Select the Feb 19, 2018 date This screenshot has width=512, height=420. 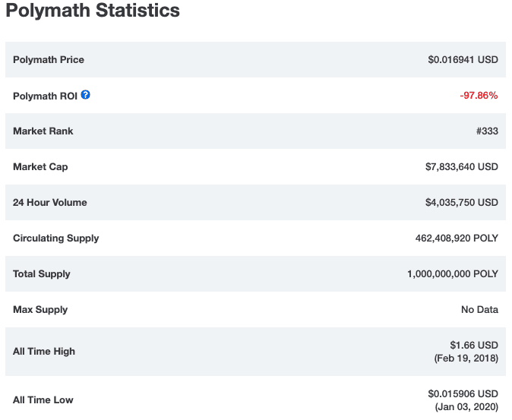(x=466, y=358)
